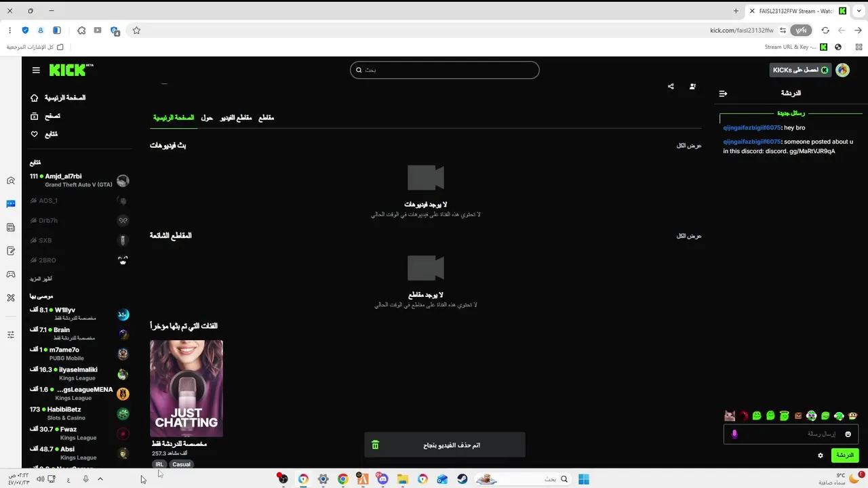Screen dimensions: 868x488
Task: Open the all bookmarks folder
Action: click(x=35, y=47)
